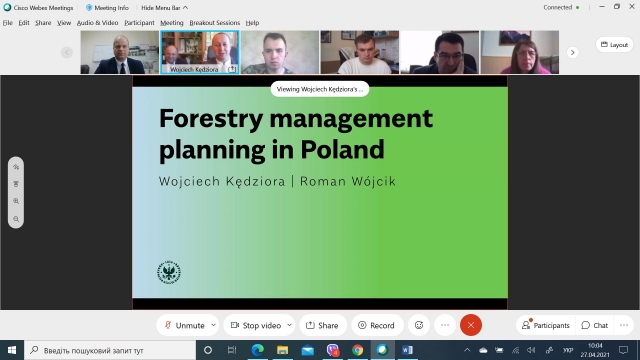Open the Chat panel
The width and height of the screenshot is (640, 360).
[595, 325]
